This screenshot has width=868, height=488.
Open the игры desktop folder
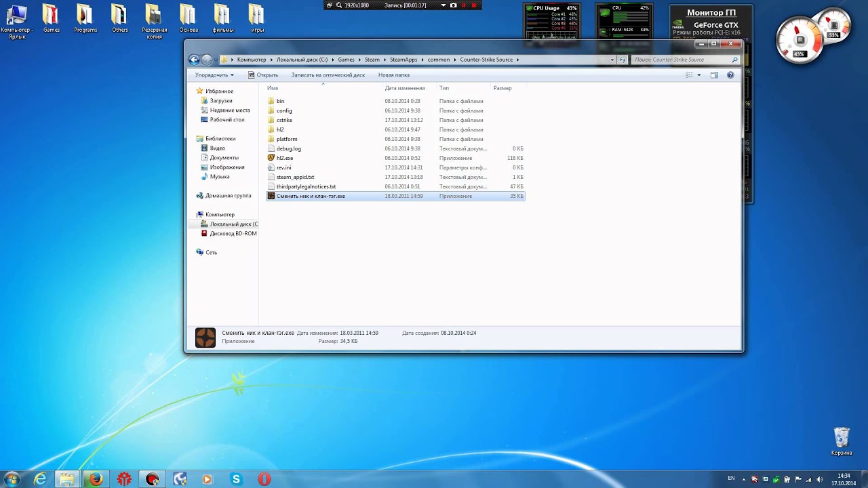[x=256, y=18]
